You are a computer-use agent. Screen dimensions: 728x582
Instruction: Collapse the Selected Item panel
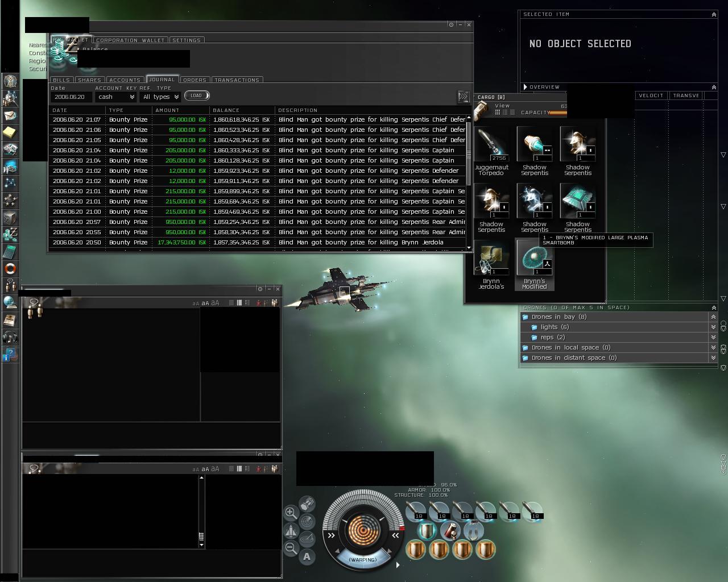point(714,14)
